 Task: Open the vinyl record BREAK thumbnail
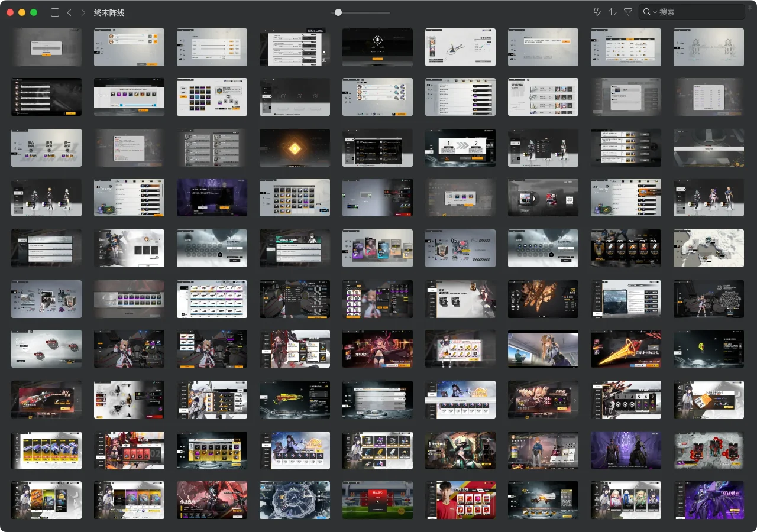click(x=543, y=197)
